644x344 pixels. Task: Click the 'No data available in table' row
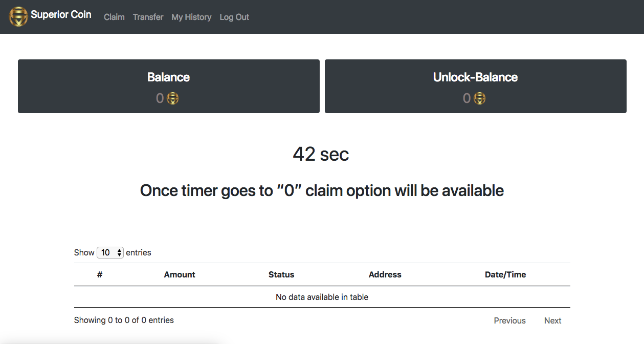tap(322, 297)
